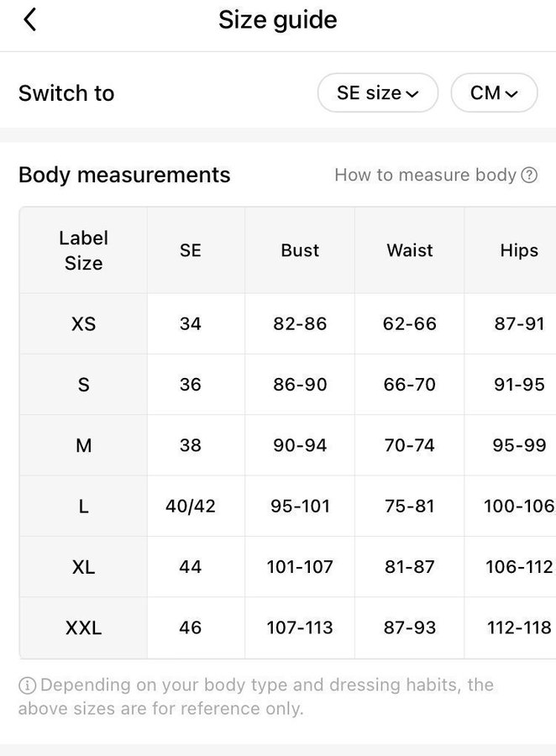Image resolution: width=556 pixels, height=756 pixels.
Task: Select bust value 101-107 for XL
Action: tap(300, 567)
